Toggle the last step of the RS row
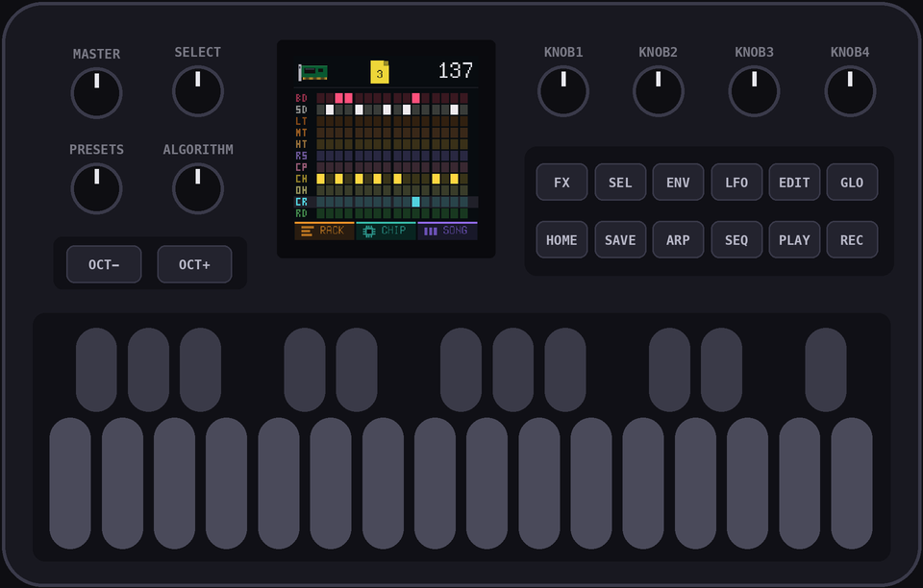Image resolution: width=923 pixels, height=588 pixels. (x=463, y=156)
